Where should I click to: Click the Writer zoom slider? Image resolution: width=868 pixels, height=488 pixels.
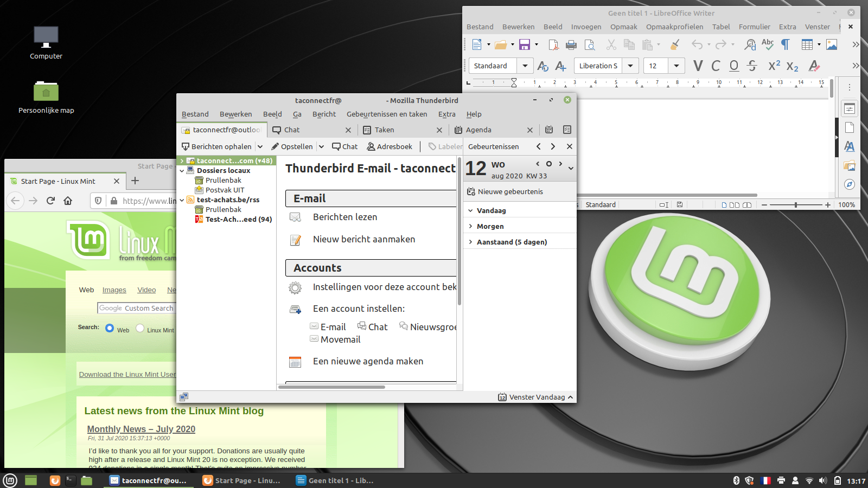click(x=795, y=205)
